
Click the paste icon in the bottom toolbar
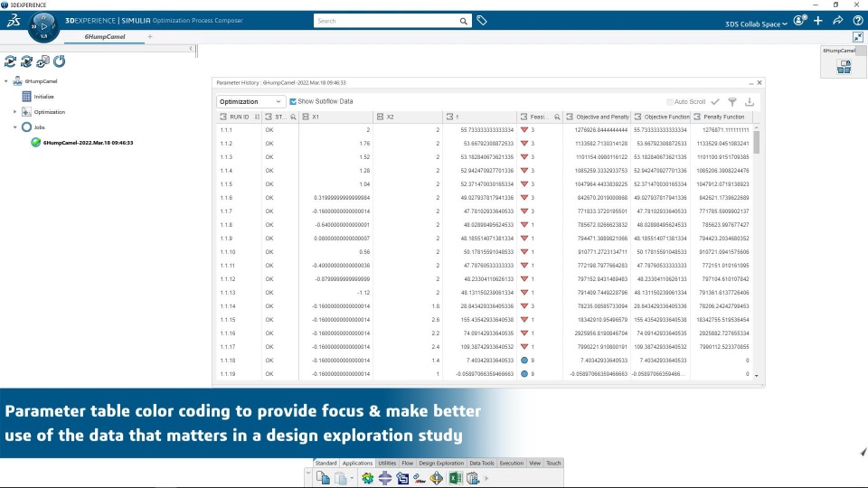(341, 477)
